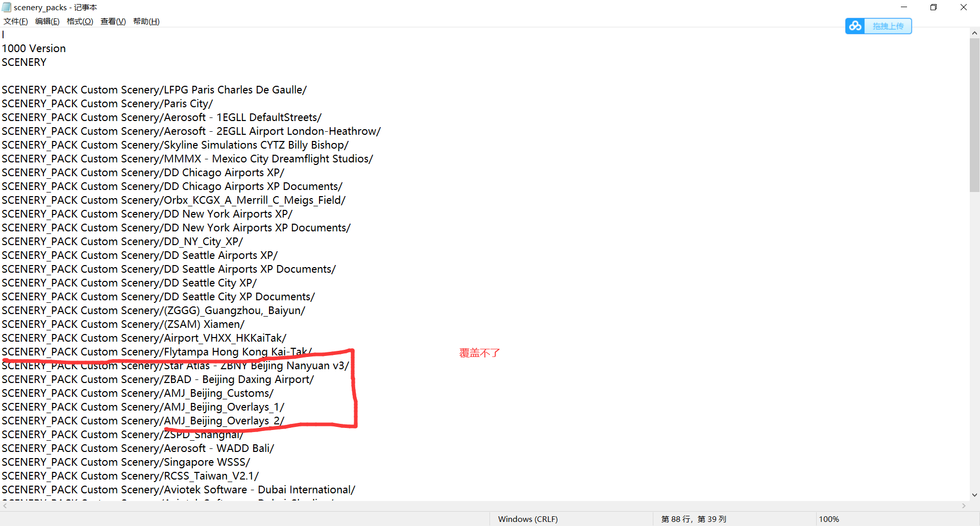Click the (ZGGG)_Guangzhou,_Baiyun line
Viewport: 980px width, 526px height.
click(154, 310)
